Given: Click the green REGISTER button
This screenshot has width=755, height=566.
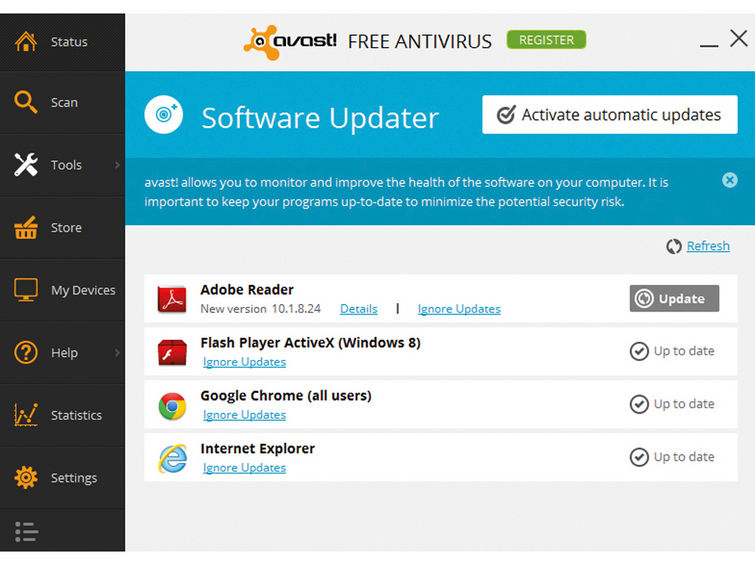Looking at the screenshot, I should pyautogui.click(x=547, y=40).
